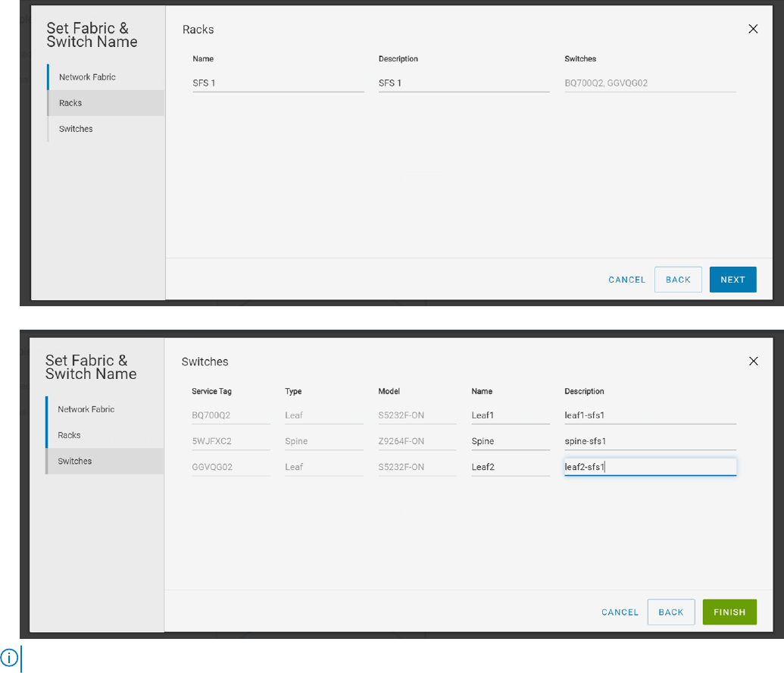Click the Service Tag column header
Viewport: 784px width, 673px height.
(x=211, y=391)
